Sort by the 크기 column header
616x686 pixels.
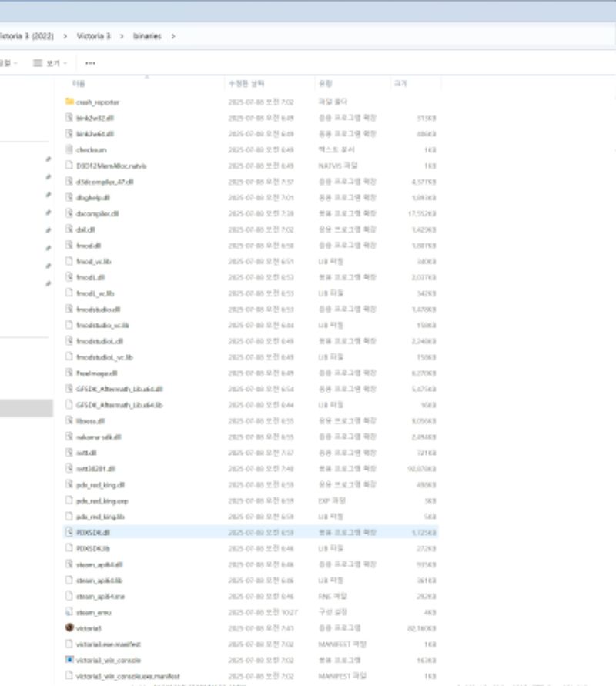pyautogui.click(x=400, y=84)
